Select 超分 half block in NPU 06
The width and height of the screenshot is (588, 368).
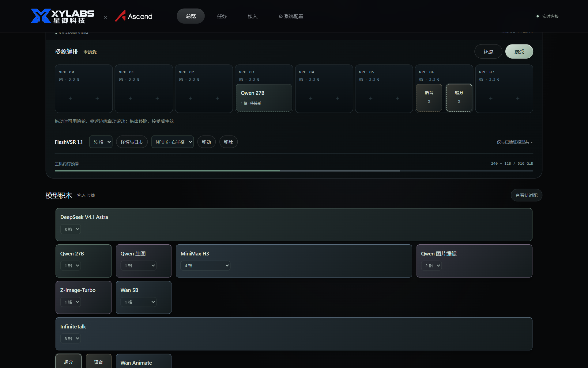pos(459,98)
